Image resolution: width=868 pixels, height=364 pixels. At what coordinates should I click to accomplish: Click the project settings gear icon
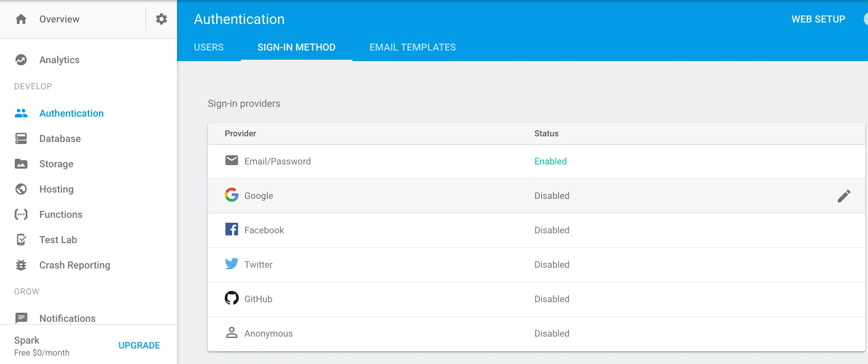(161, 19)
